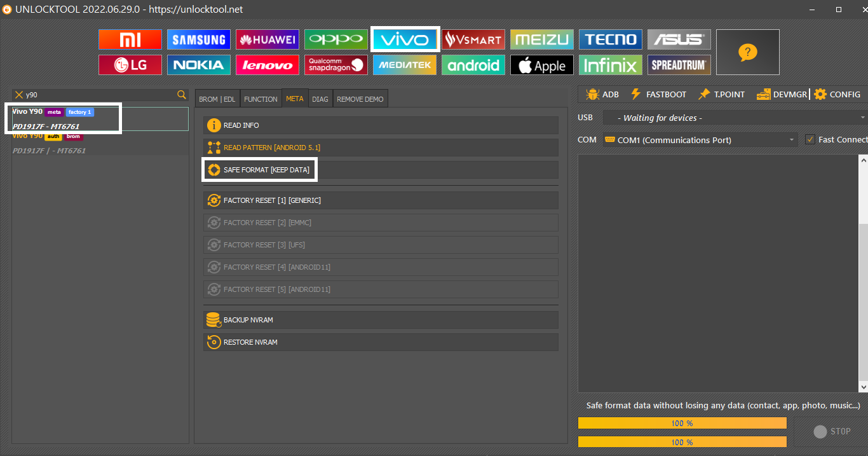
Task: Select Vivo Y90 meta factory entry
Action: tap(100, 119)
